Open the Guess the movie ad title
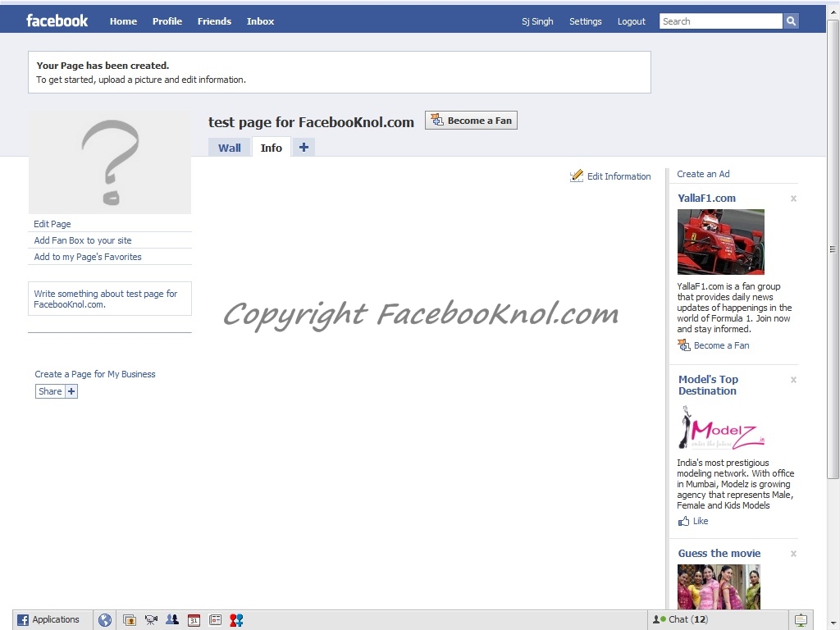 (x=719, y=554)
